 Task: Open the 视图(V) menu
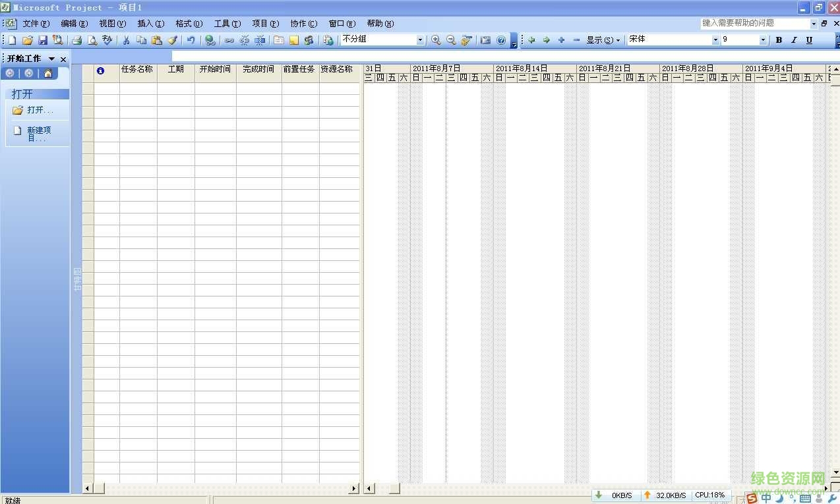[x=112, y=24]
